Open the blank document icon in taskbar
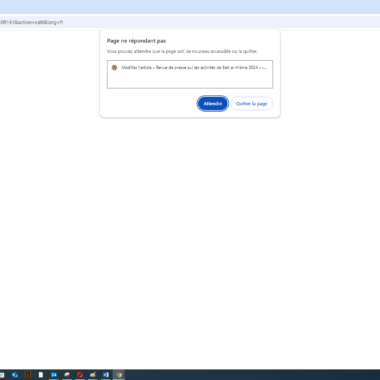Viewport: 380px width, 380px height. [x=41, y=375]
